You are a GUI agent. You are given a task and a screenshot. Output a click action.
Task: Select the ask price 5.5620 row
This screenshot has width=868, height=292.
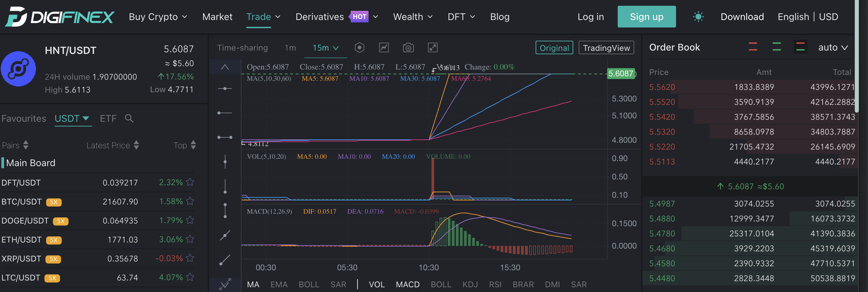(x=750, y=87)
